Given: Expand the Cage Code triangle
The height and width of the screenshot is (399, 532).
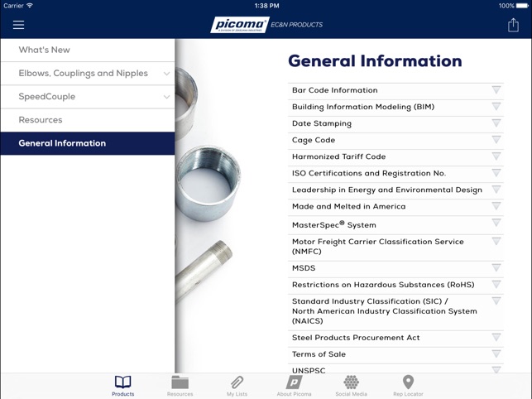Looking at the screenshot, I should pyautogui.click(x=496, y=140).
